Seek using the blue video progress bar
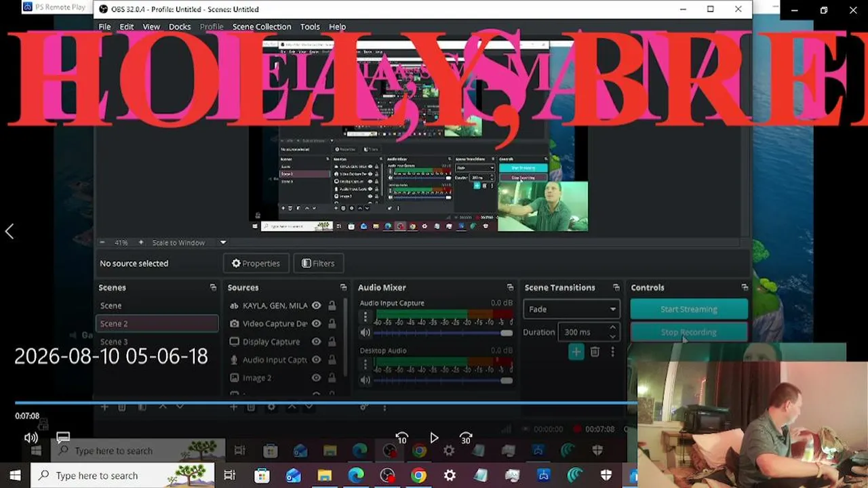The image size is (868, 488). [x=325, y=403]
